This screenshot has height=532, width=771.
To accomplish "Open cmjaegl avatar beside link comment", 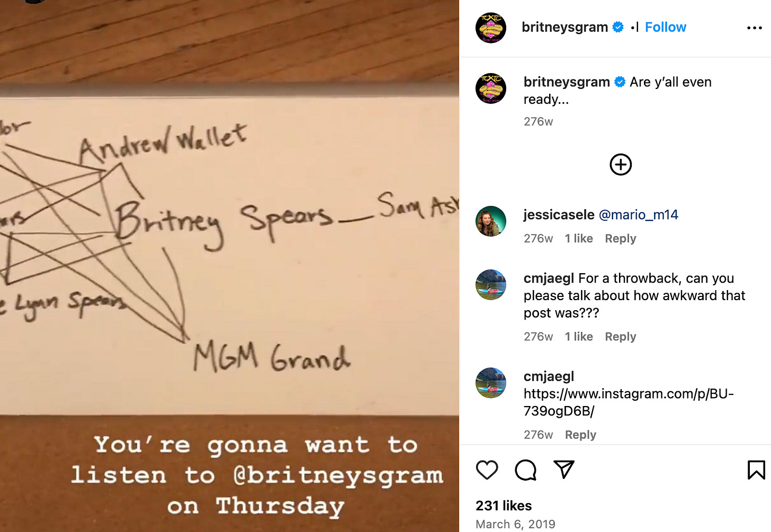I will tap(491, 383).
